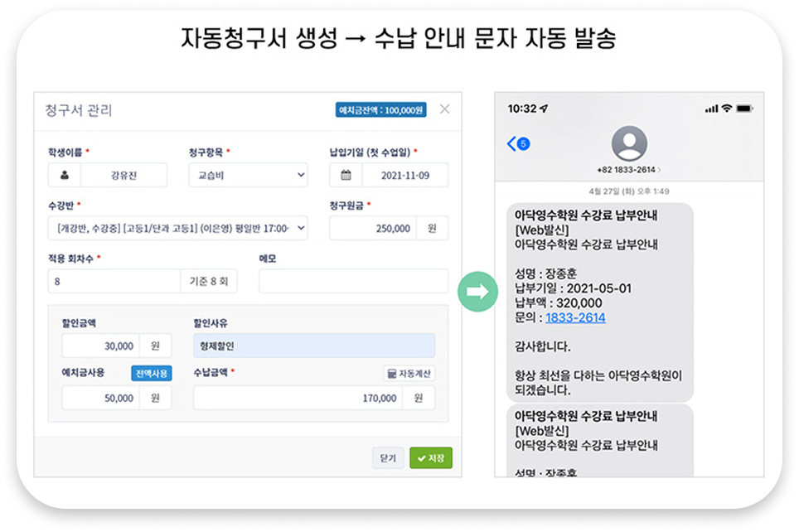
Task: Tap the cellular signal bars icon
Action: [x=711, y=109]
